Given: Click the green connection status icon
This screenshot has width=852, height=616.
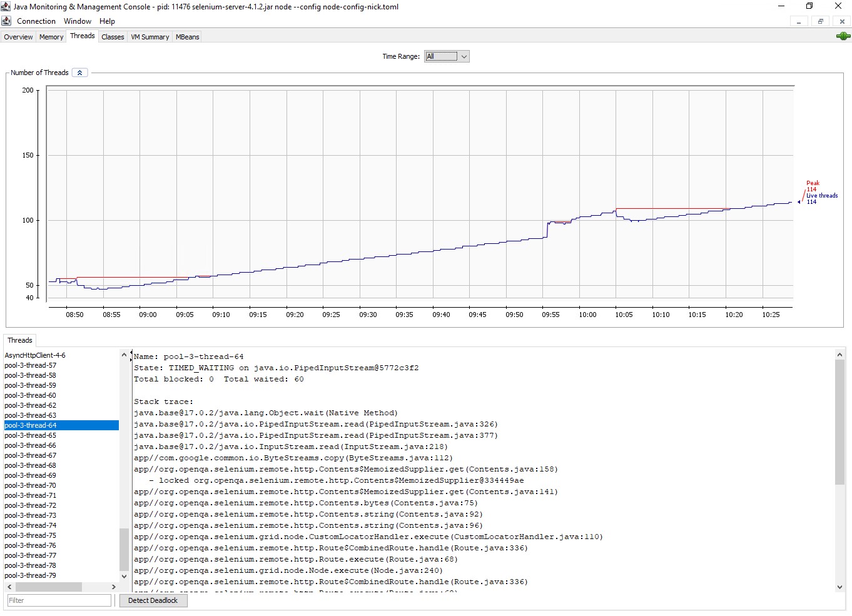Looking at the screenshot, I should (x=843, y=36).
